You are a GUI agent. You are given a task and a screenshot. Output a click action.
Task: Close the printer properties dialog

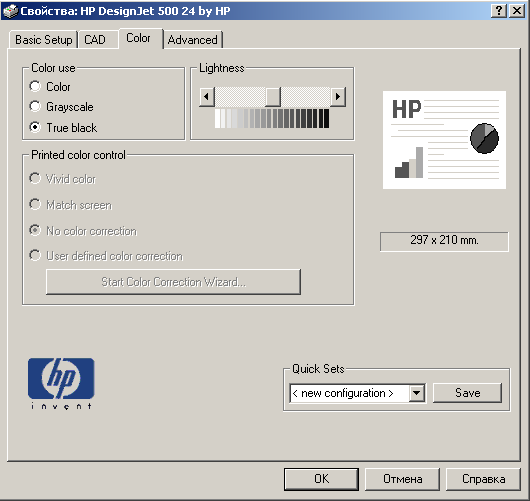coord(517,11)
